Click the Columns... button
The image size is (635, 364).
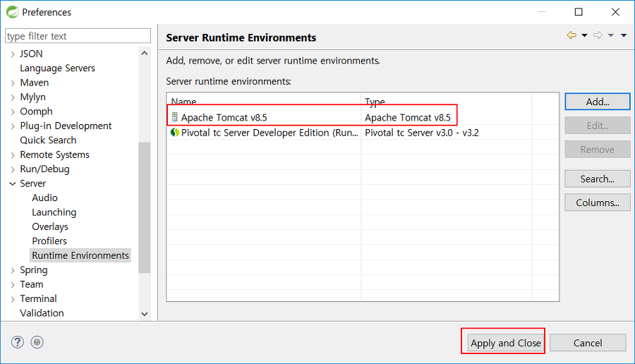click(x=598, y=202)
